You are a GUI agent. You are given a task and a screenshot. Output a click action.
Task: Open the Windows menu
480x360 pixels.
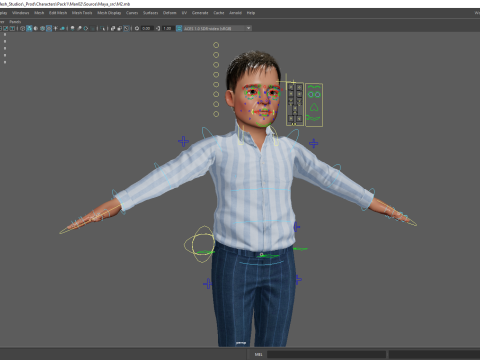coord(20,13)
